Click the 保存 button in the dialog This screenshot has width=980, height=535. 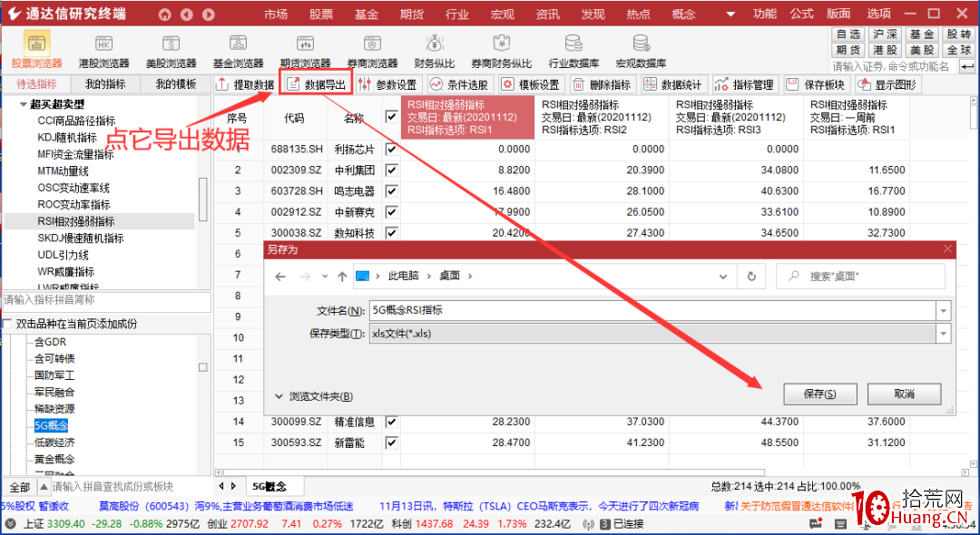coord(819,394)
